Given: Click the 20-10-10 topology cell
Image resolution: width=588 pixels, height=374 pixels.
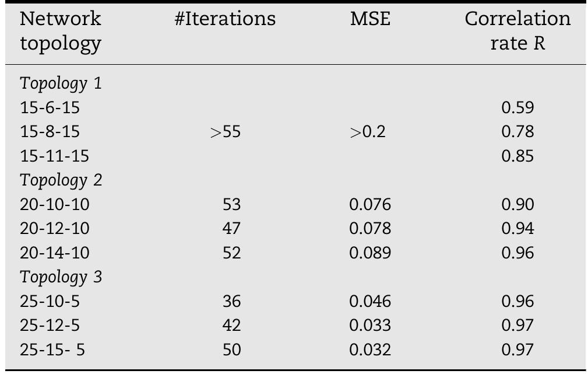Looking at the screenshot, I should pos(55,205).
